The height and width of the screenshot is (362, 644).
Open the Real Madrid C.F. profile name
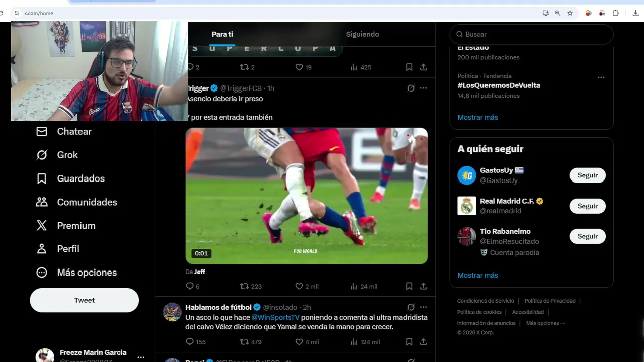pyautogui.click(x=507, y=201)
